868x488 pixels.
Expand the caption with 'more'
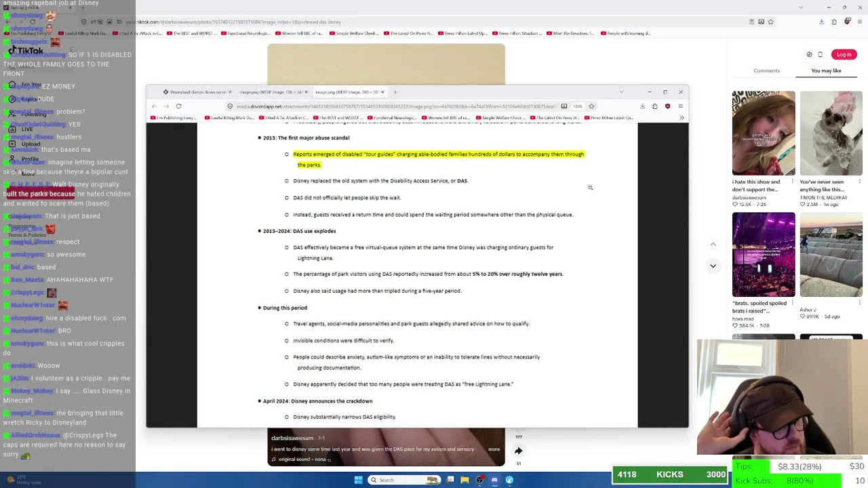pos(494,449)
